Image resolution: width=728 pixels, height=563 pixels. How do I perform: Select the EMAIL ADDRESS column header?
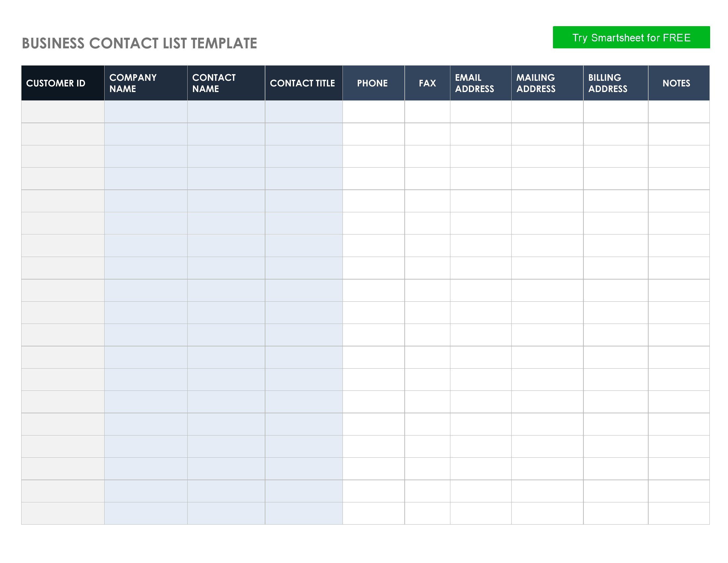pyautogui.click(x=481, y=83)
